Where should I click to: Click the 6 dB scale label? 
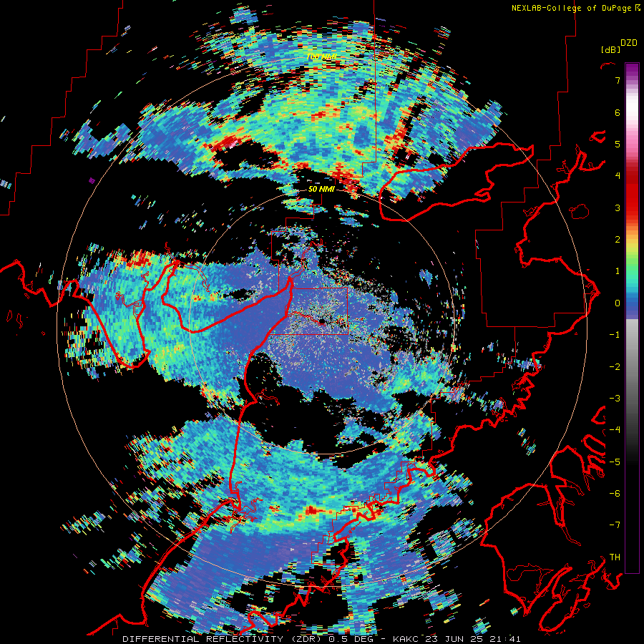pyautogui.click(x=618, y=112)
